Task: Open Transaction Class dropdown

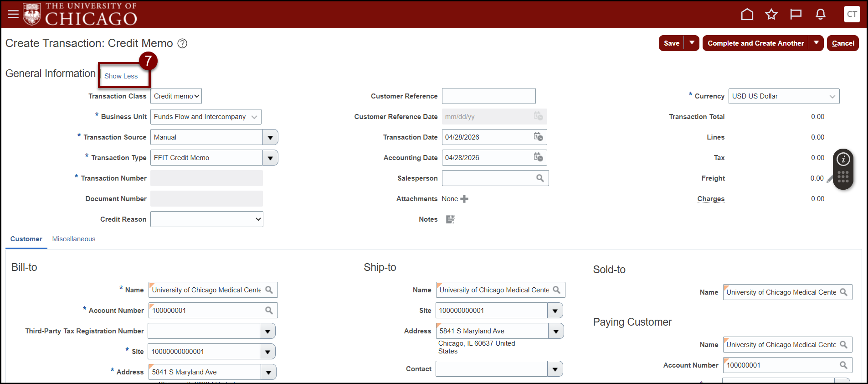Action: pyautogui.click(x=176, y=96)
